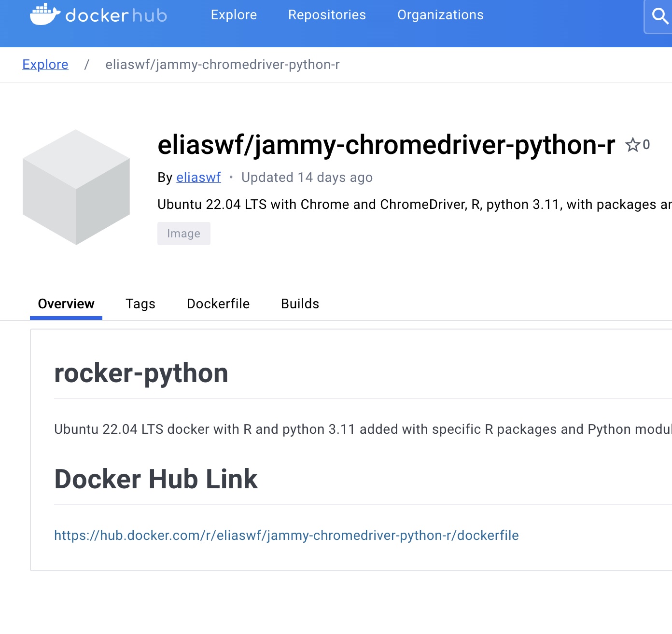Viewport: 672px width, 634px height.
Task: Open Organizations in the top navigation
Action: (440, 15)
